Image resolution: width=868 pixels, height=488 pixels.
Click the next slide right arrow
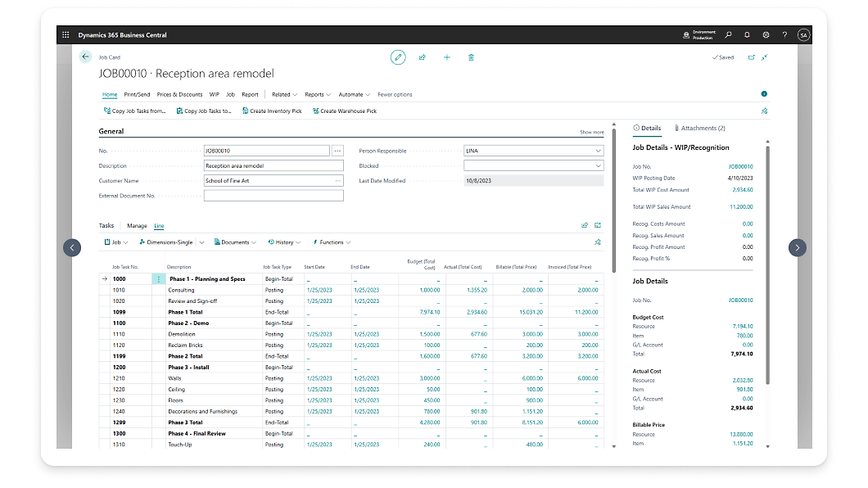pos(797,247)
